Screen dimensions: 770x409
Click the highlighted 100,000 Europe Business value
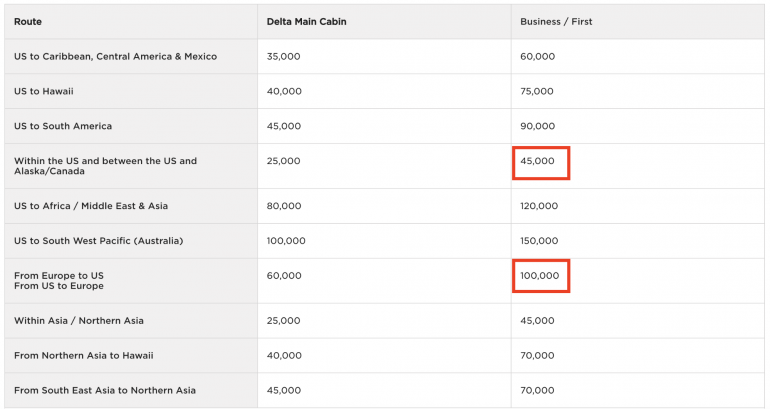point(540,276)
